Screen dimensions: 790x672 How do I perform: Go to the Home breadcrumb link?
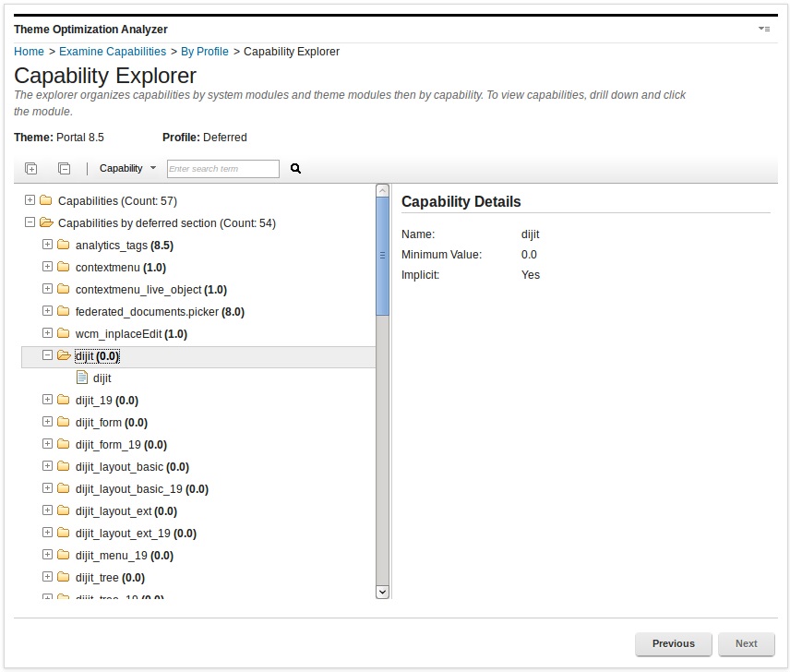pyautogui.click(x=29, y=52)
